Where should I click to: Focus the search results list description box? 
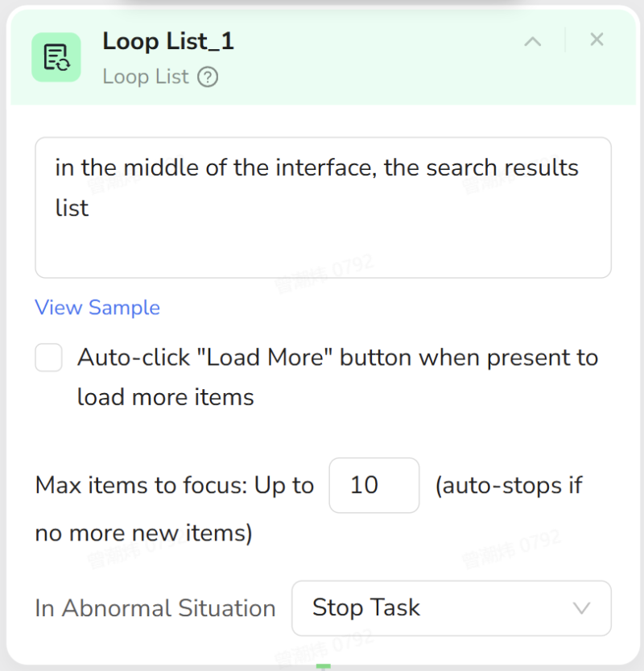pos(323,207)
